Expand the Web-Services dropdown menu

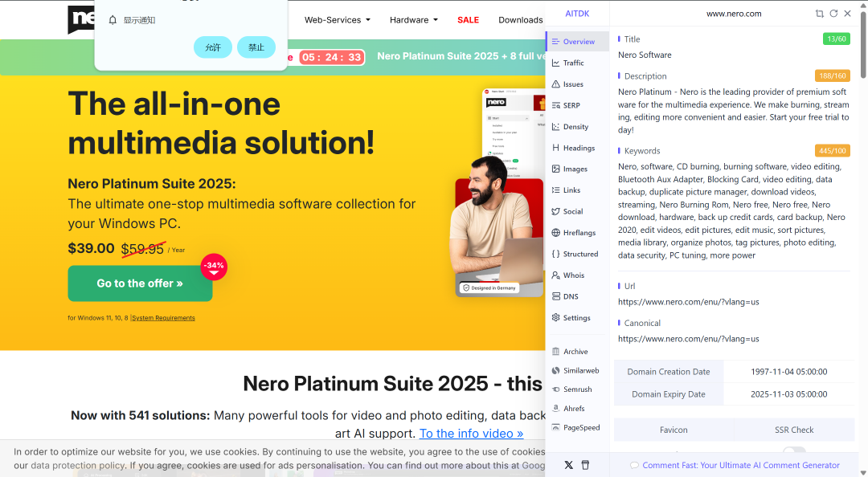point(337,20)
